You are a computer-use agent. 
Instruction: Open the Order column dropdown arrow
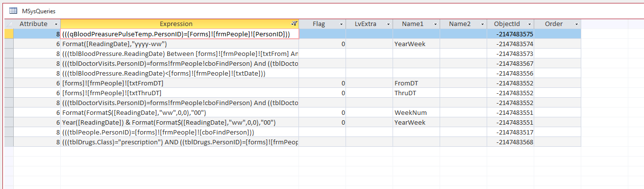576,24
